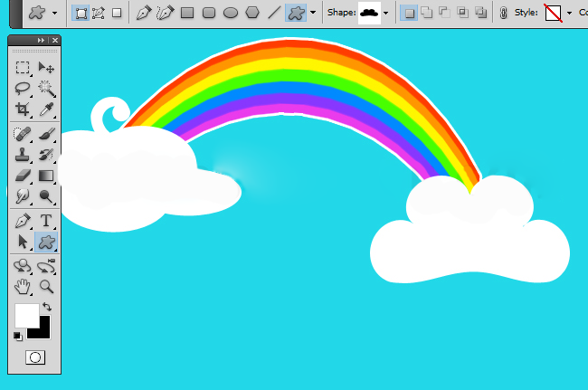Select the Path Selection tool

(x=23, y=242)
